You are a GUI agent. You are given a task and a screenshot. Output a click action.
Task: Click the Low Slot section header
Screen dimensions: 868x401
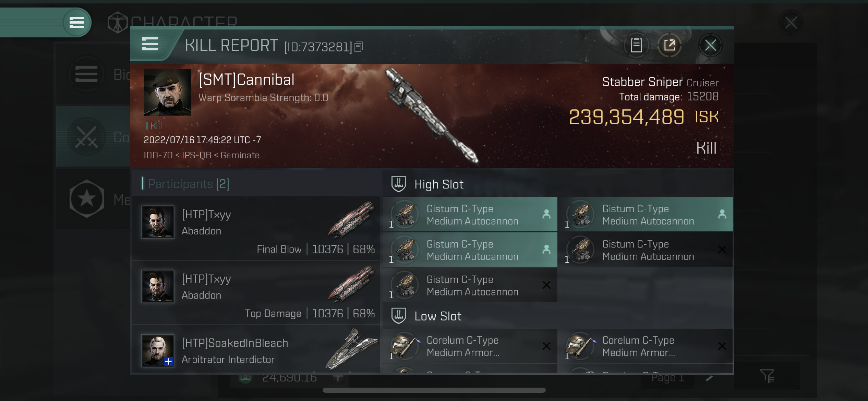click(438, 316)
